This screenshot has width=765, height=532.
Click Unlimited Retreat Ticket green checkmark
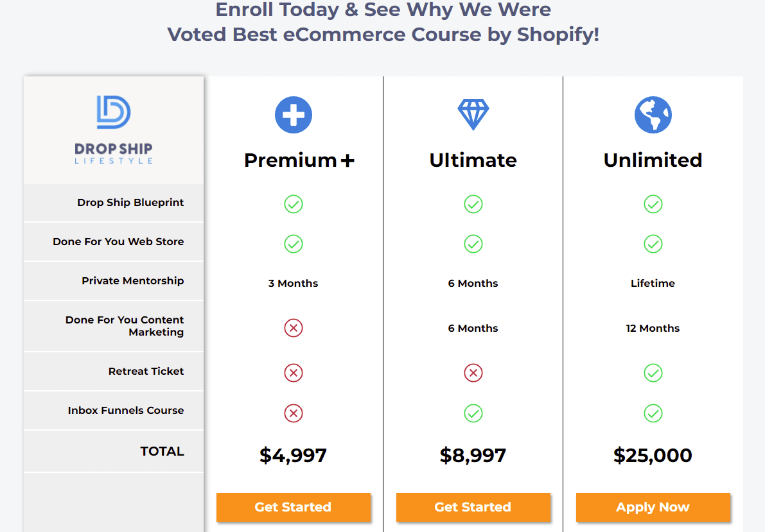click(653, 373)
